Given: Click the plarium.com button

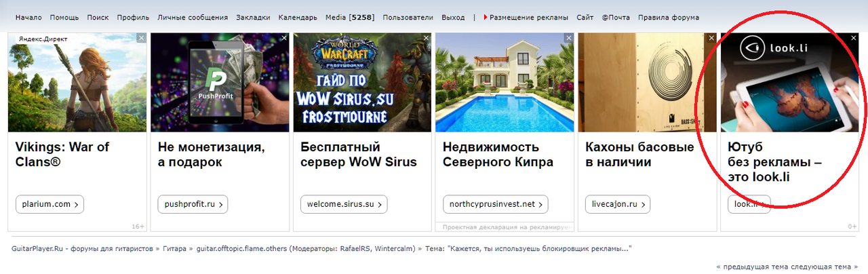Looking at the screenshot, I should tap(50, 204).
